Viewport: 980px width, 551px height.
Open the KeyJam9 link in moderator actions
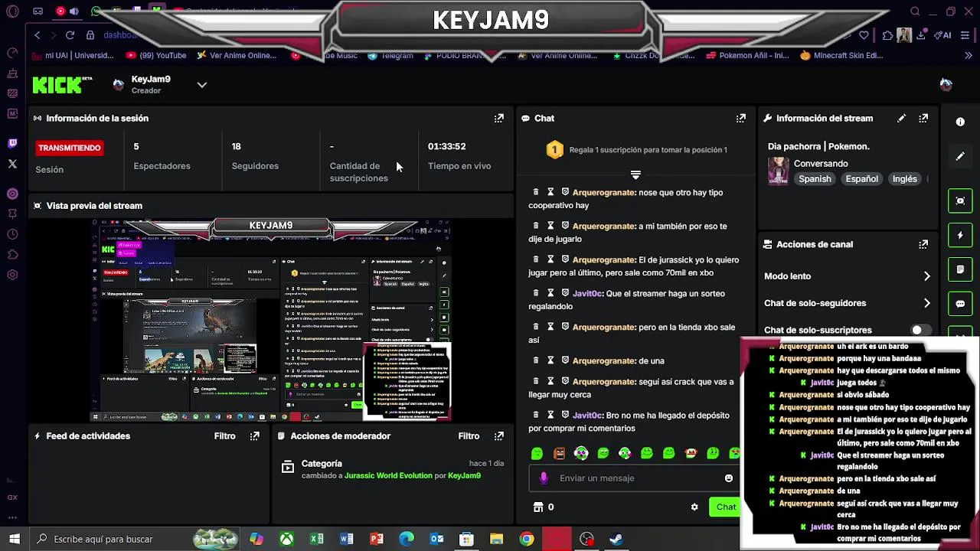464,476
